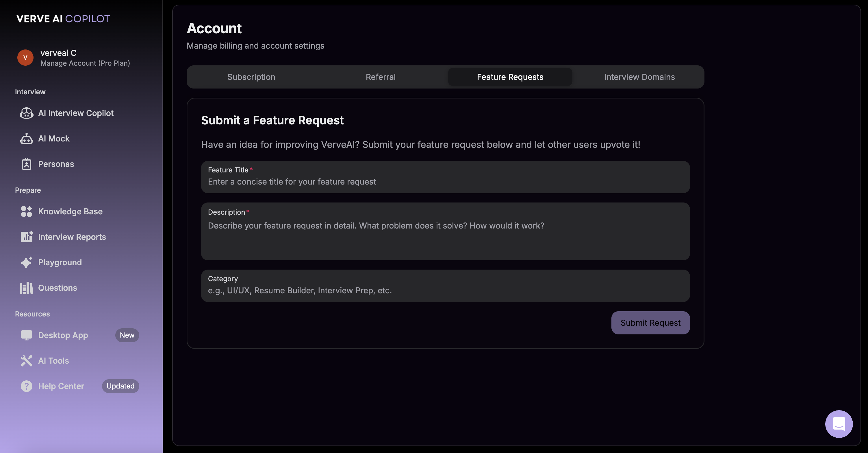Select the Interview Reports icon
Image resolution: width=868 pixels, height=453 pixels.
(x=27, y=237)
